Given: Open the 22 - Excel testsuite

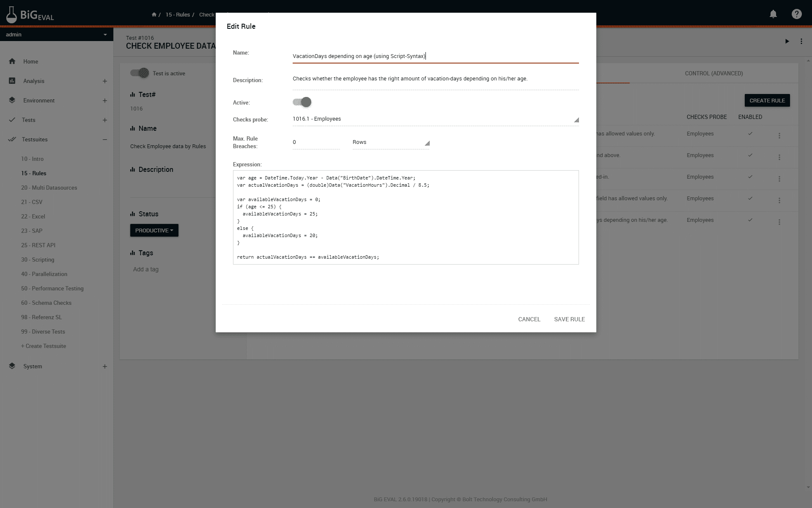Looking at the screenshot, I should click(x=33, y=216).
